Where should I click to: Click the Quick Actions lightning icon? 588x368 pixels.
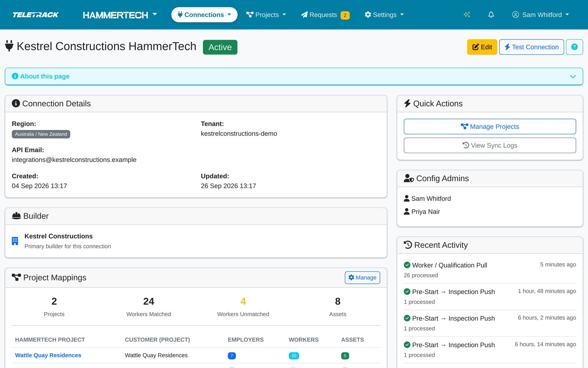[x=407, y=103]
